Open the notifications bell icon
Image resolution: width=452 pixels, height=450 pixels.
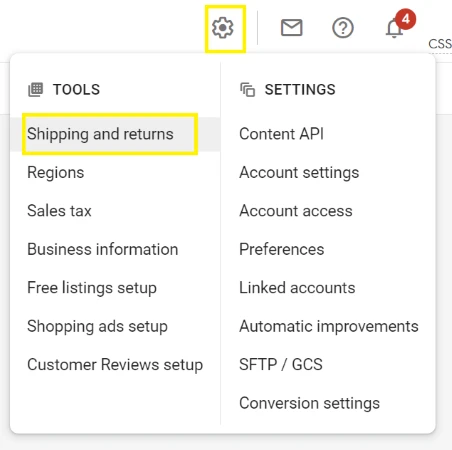[394, 28]
